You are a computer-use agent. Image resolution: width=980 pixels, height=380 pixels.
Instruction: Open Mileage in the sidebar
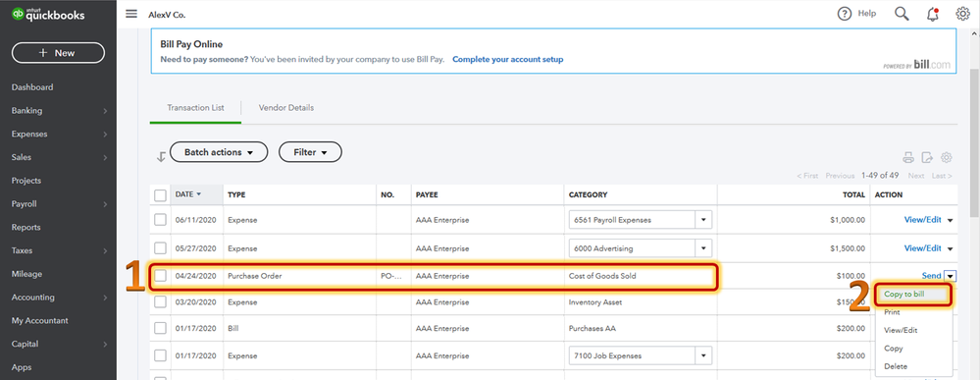(x=26, y=274)
